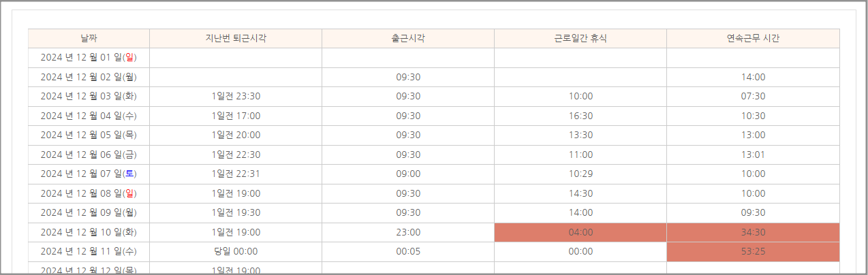
Task: Select the 당일 00:00 clock-out cell
Action: [x=236, y=252]
